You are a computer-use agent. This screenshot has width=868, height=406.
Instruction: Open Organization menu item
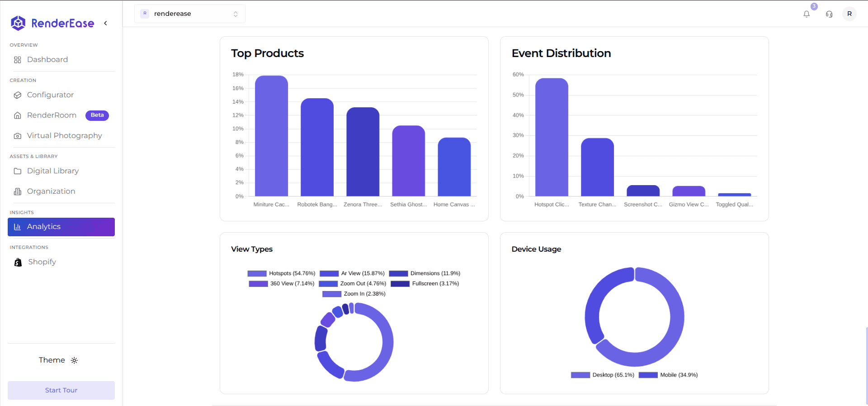pos(61,191)
